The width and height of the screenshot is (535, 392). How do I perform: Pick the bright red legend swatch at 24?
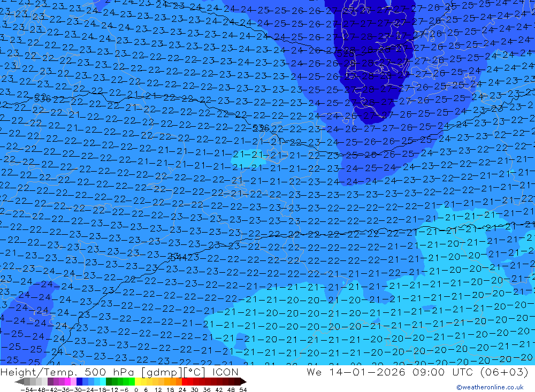tap(185, 381)
